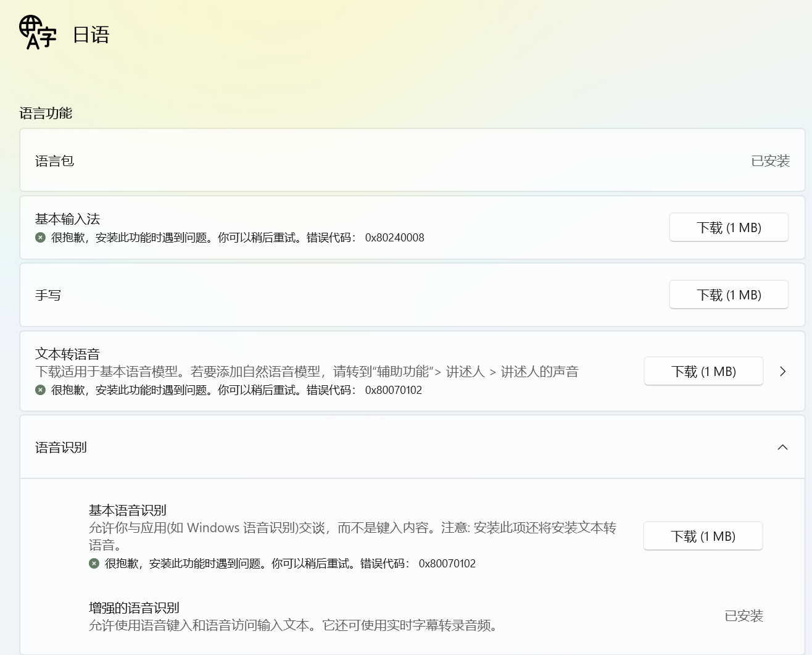Click the 增强的语音识别 title
The image size is (812, 655).
[134, 608]
